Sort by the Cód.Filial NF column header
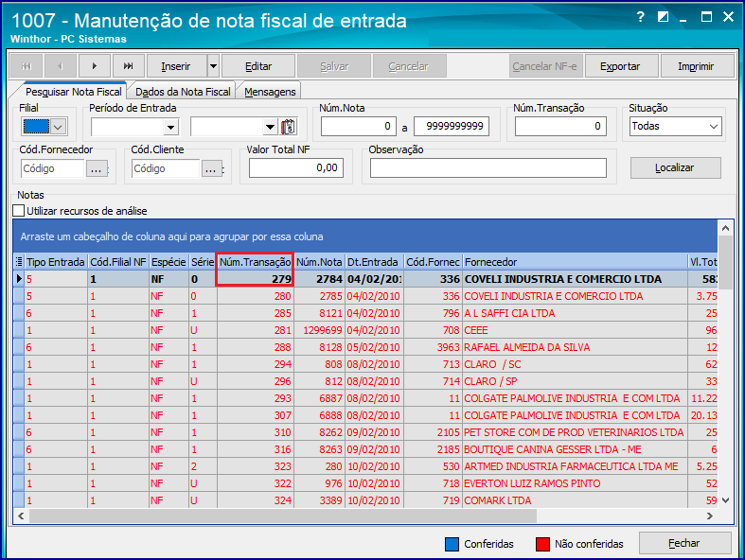The image size is (745, 560). 118,262
